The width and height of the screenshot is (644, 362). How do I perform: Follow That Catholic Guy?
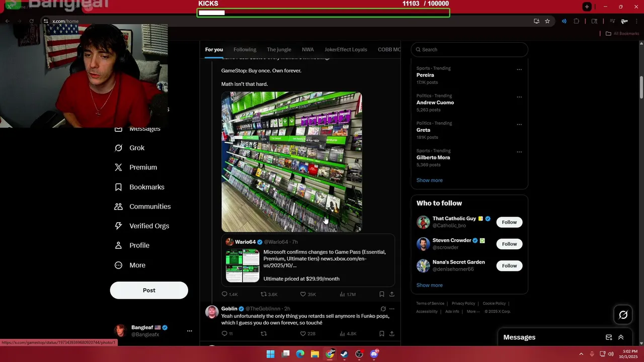point(509,222)
